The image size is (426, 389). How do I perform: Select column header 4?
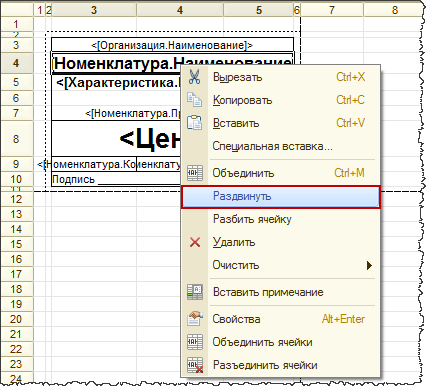pos(180,10)
